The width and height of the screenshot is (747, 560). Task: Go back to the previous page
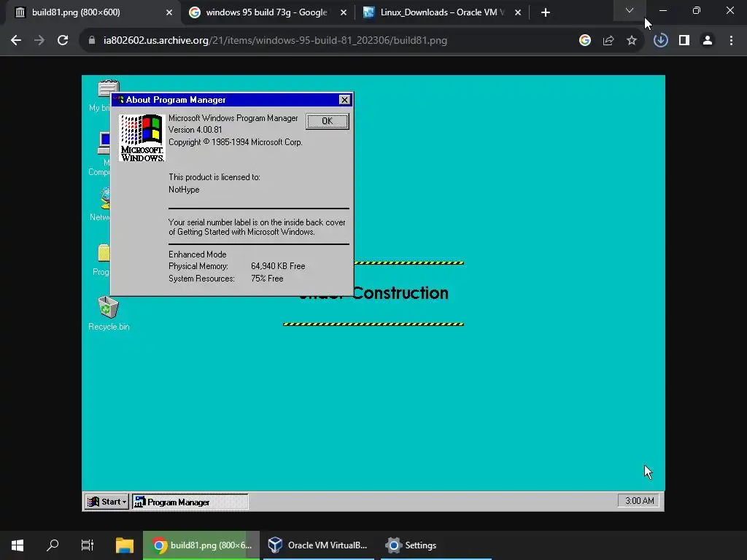pyautogui.click(x=16, y=41)
